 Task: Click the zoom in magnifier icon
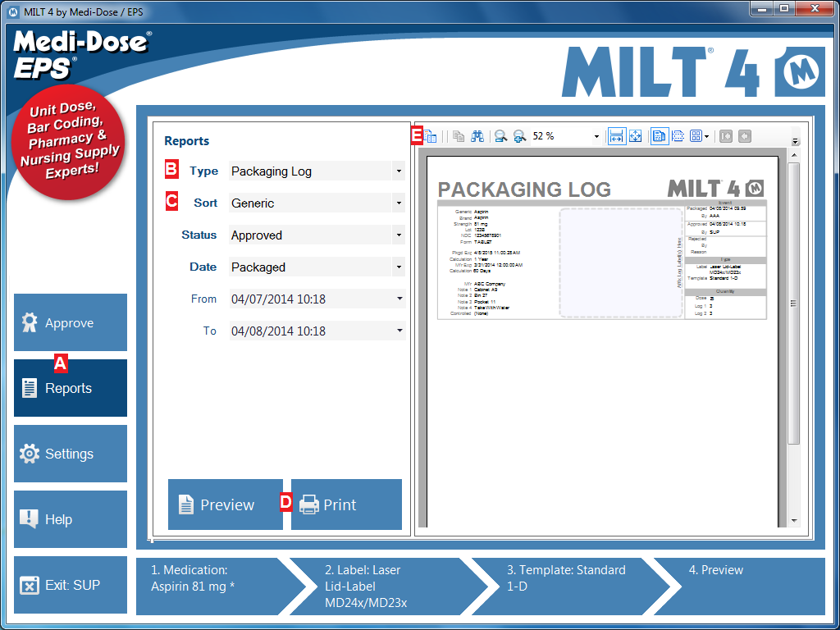tap(519, 137)
